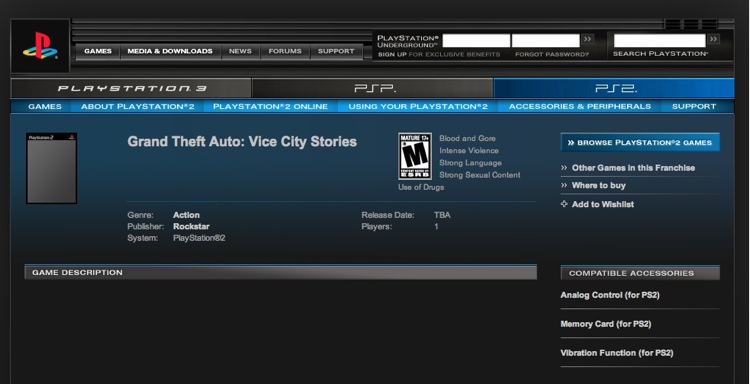Screen dimensions: 750x384
Task: Click the Grand Theft Auto: Vice City Stories title
Action: click(x=242, y=142)
